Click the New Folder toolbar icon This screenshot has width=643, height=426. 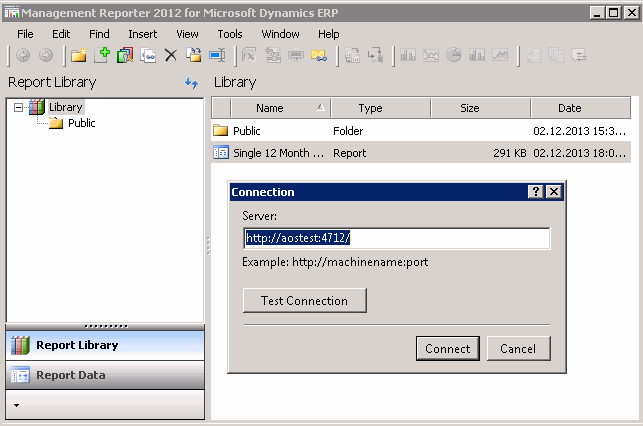point(79,55)
